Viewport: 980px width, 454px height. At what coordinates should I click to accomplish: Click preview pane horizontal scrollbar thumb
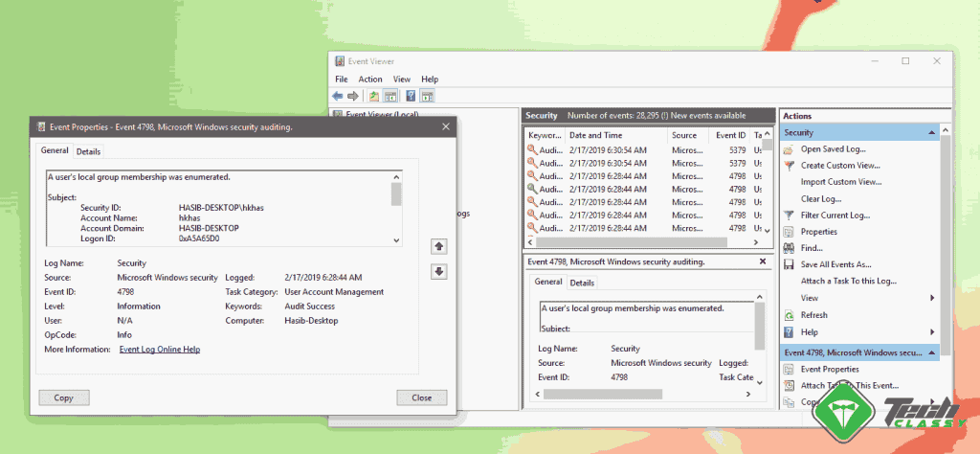click(x=603, y=395)
